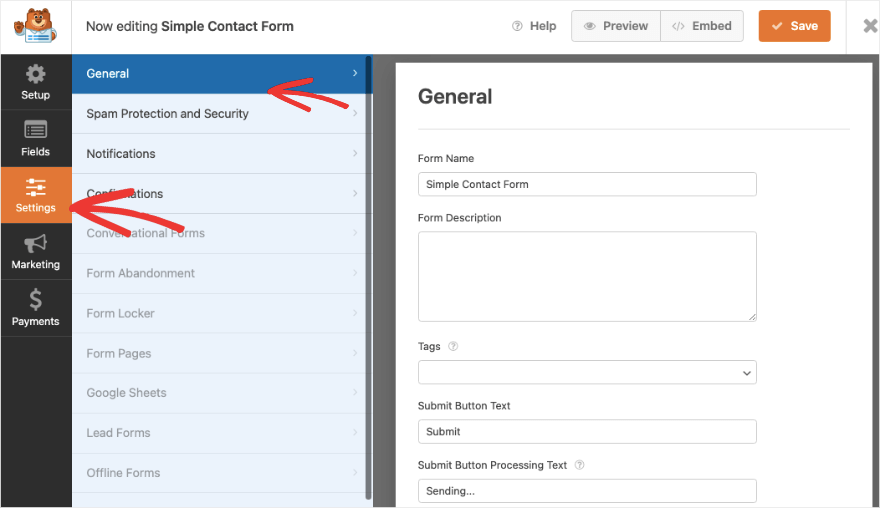
Task: Click chevron on Confirmations row
Action: coord(355,193)
